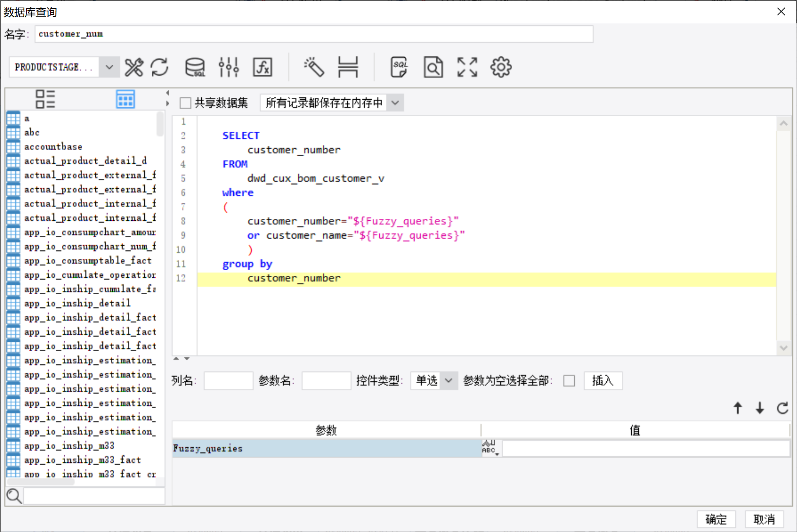Refresh the database connection list
This screenshot has height=532, width=797.
[x=160, y=67]
